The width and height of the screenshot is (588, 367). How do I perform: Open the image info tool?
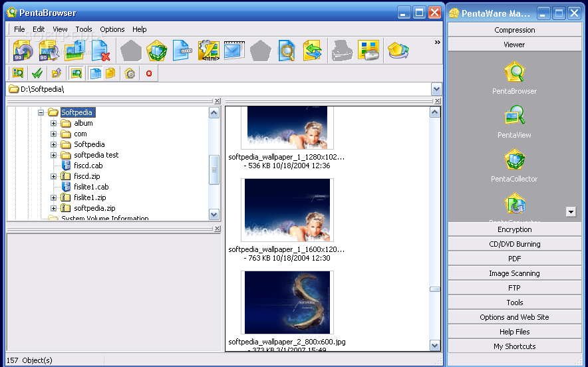tap(74, 51)
